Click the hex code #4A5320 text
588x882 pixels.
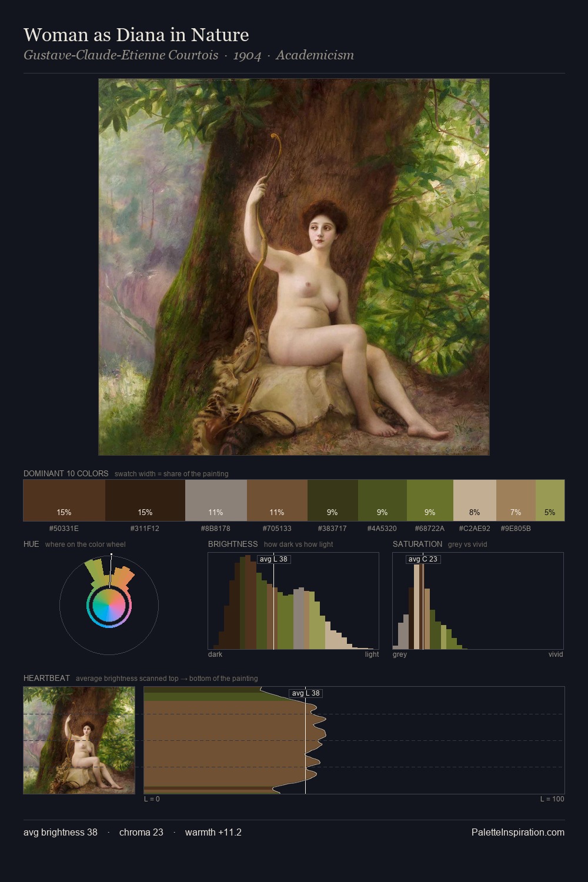382,529
